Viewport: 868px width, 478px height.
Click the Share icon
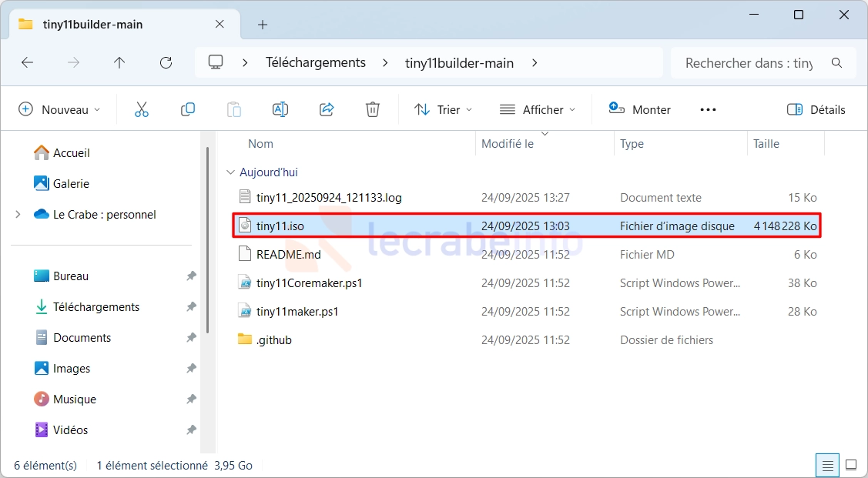pyautogui.click(x=327, y=109)
